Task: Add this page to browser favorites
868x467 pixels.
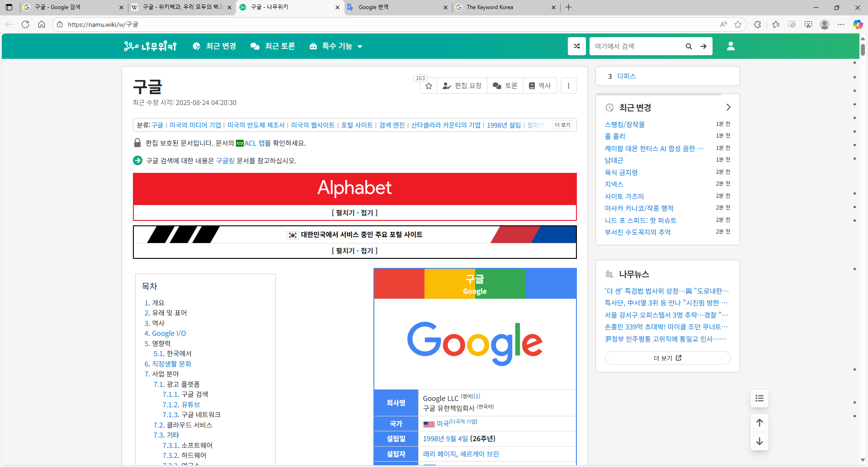Action: point(738,24)
